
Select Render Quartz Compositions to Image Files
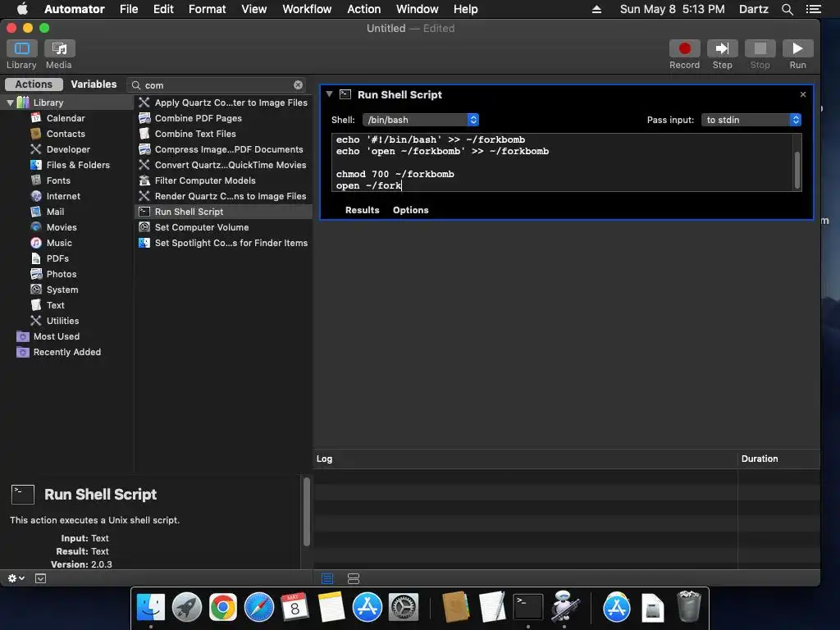(x=223, y=196)
